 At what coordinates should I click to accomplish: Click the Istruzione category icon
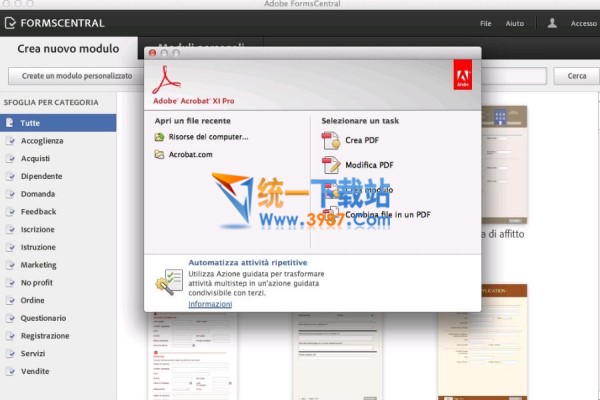coord(10,247)
